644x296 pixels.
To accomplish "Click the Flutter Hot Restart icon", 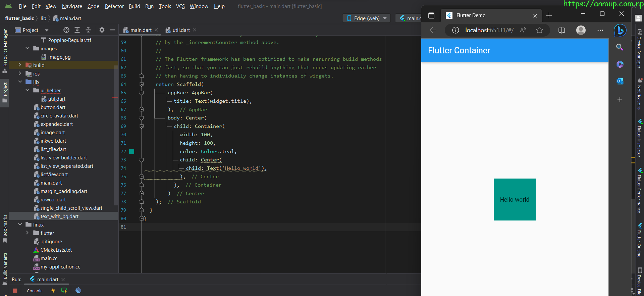I will [x=64, y=290].
